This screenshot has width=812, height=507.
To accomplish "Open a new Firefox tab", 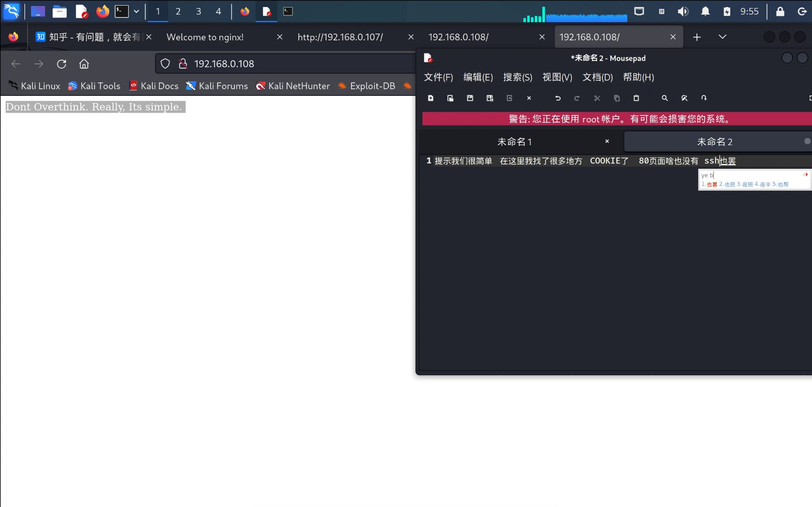I will pos(697,37).
